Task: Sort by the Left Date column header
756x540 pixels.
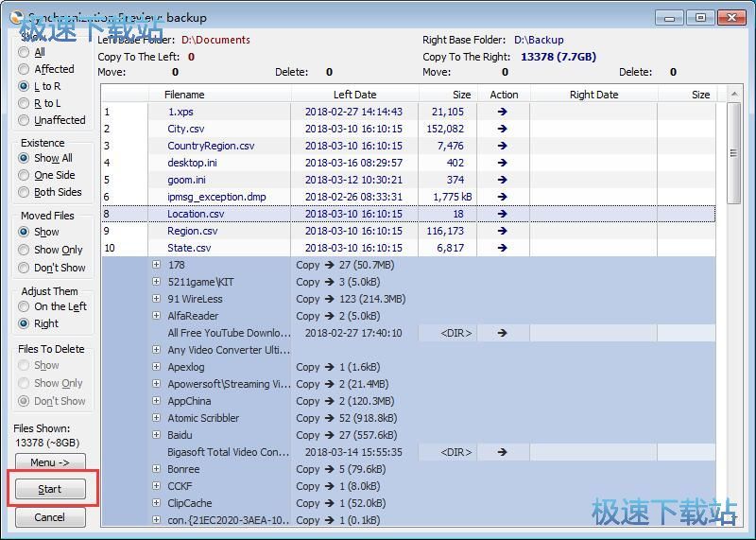Action: point(354,95)
